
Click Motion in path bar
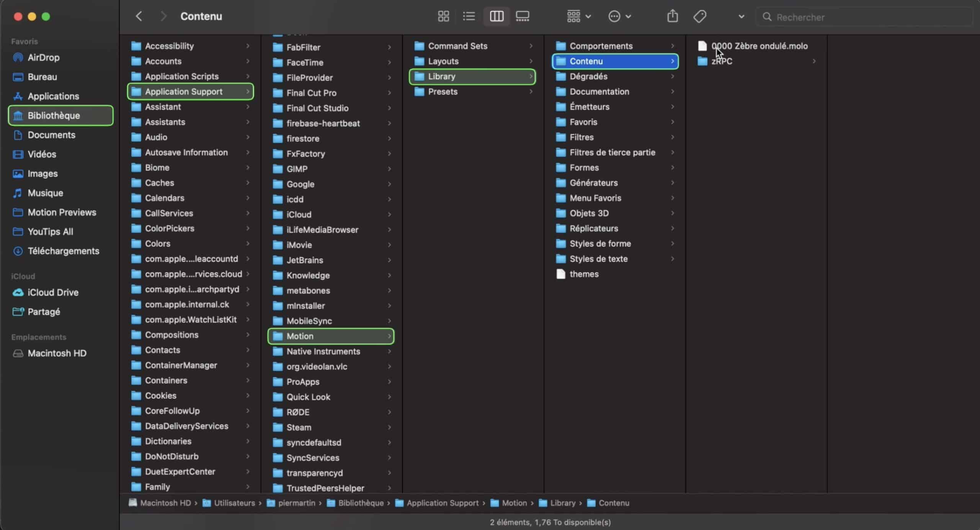coord(508,503)
